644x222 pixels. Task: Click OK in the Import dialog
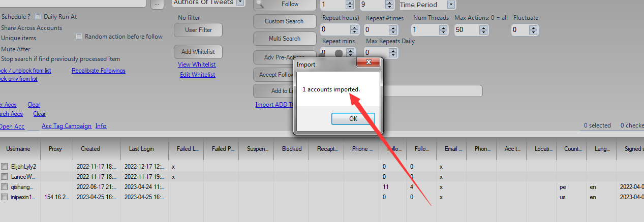[353, 118]
